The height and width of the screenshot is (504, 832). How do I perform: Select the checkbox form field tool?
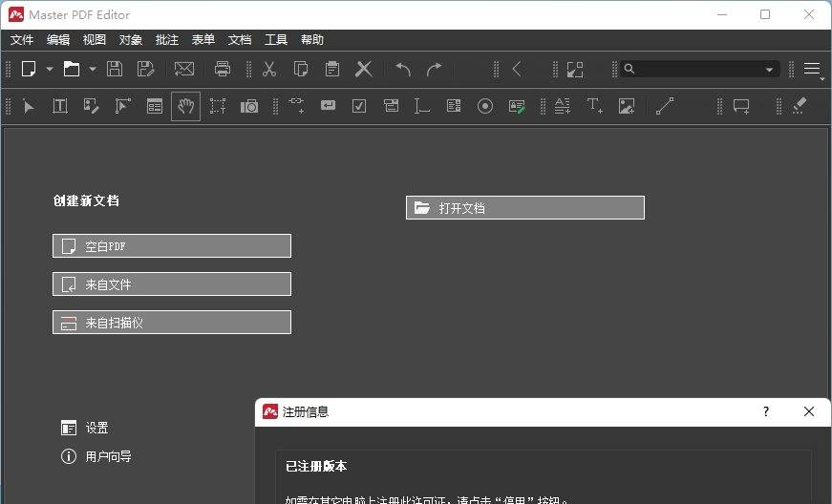359,106
